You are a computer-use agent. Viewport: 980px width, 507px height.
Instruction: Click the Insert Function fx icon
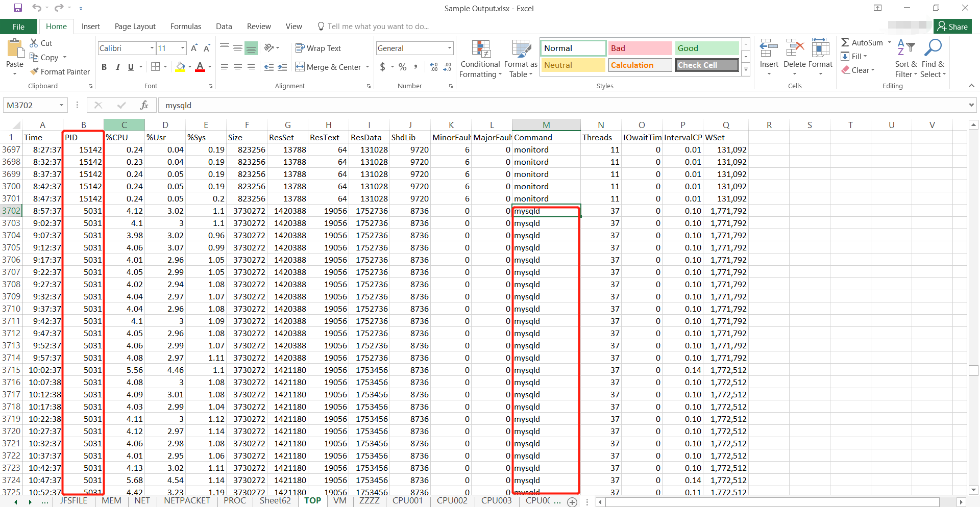click(144, 105)
